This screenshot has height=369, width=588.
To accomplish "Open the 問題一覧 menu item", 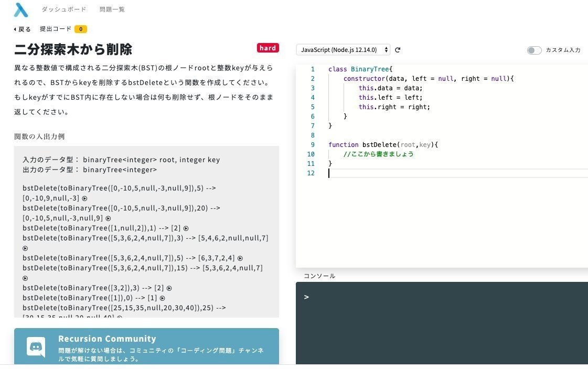I will [x=112, y=9].
